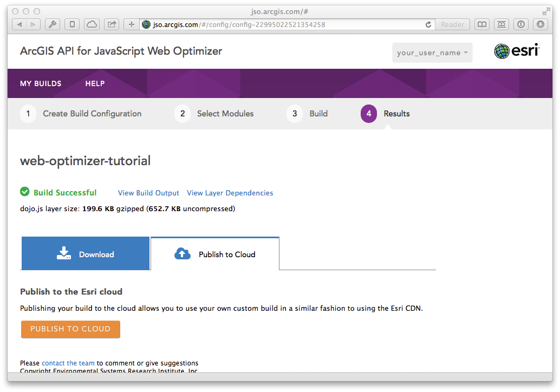The height and width of the screenshot is (392, 560).
Task: Click the 652.7 KB uncompressed size text
Action: coord(190,208)
